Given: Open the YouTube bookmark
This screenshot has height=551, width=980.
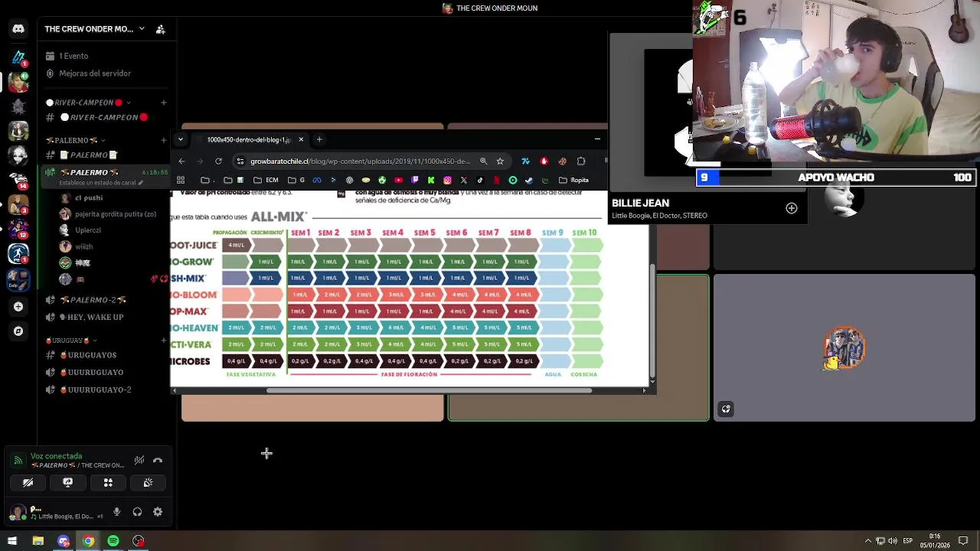Looking at the screenshot, I should tap(398, 181).
